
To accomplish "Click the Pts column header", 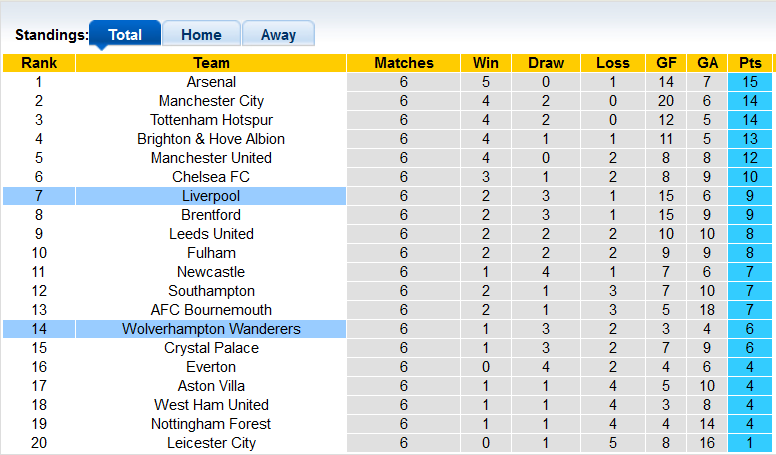I will (x=750, y=63).
